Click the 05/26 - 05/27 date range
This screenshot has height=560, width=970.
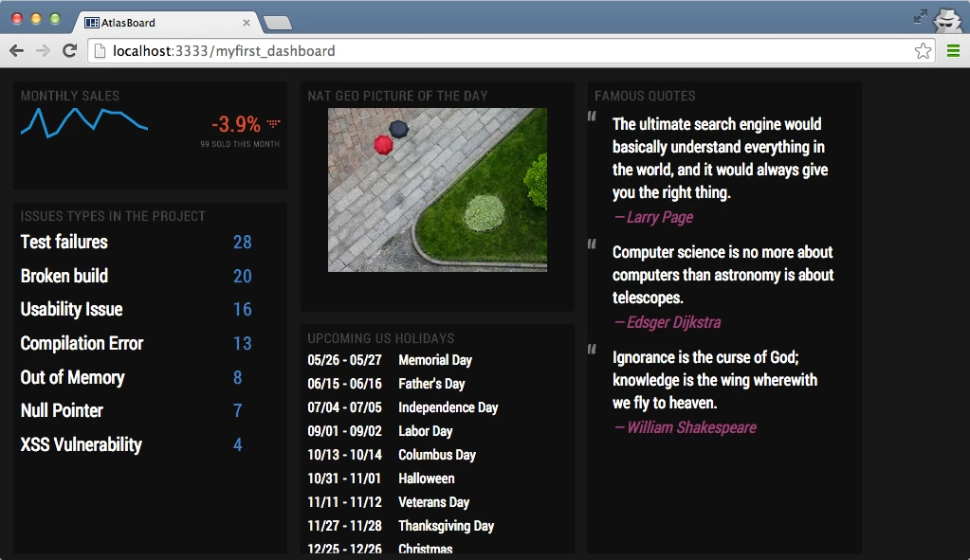pyautogui.click(x=344, y=360)
